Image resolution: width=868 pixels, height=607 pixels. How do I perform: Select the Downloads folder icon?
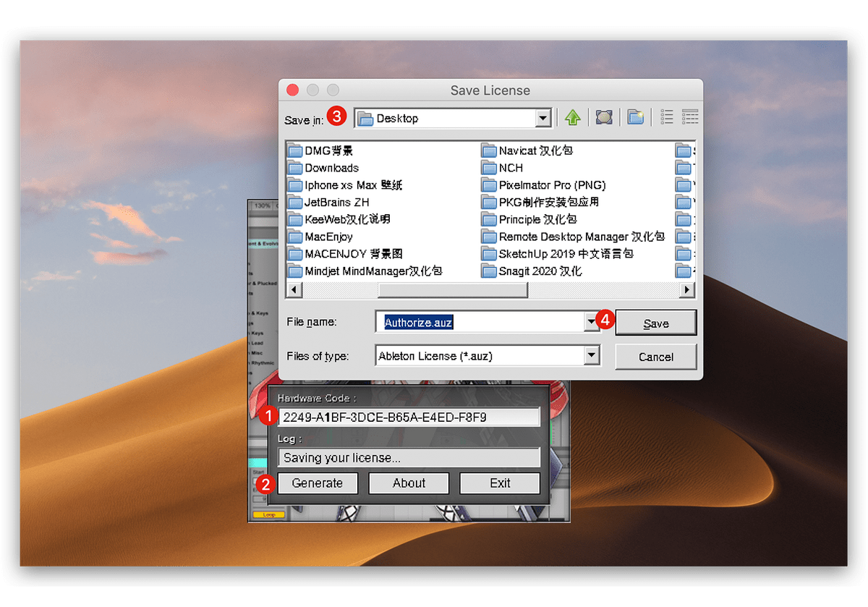tap(295, 168)
